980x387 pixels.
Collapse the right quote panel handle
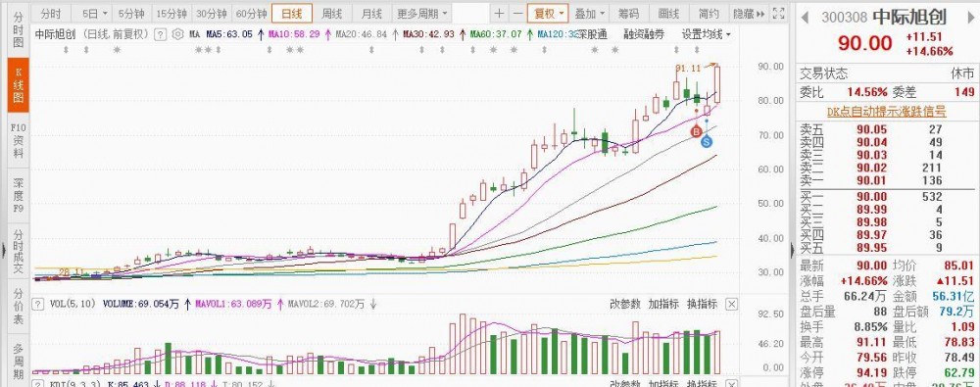point(793,250)
